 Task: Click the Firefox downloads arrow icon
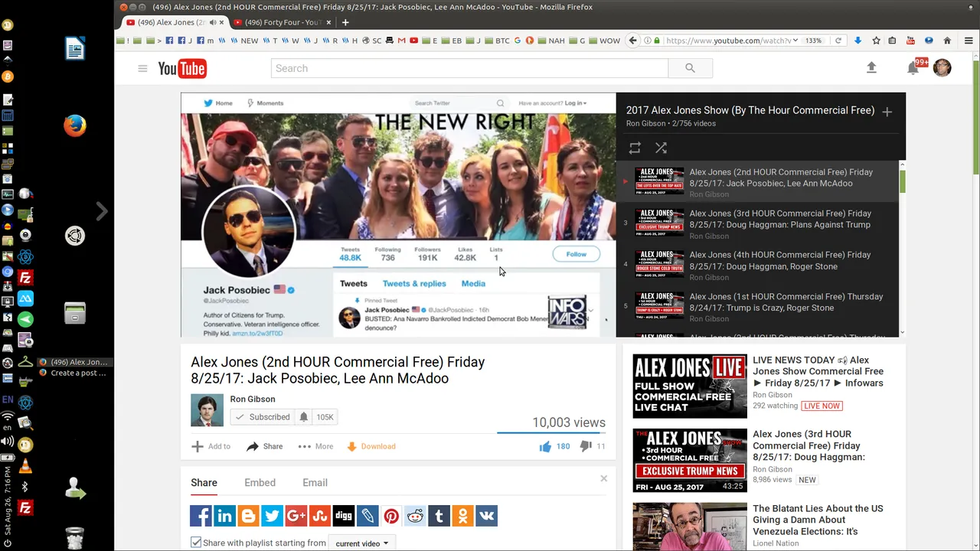(857, 41)
